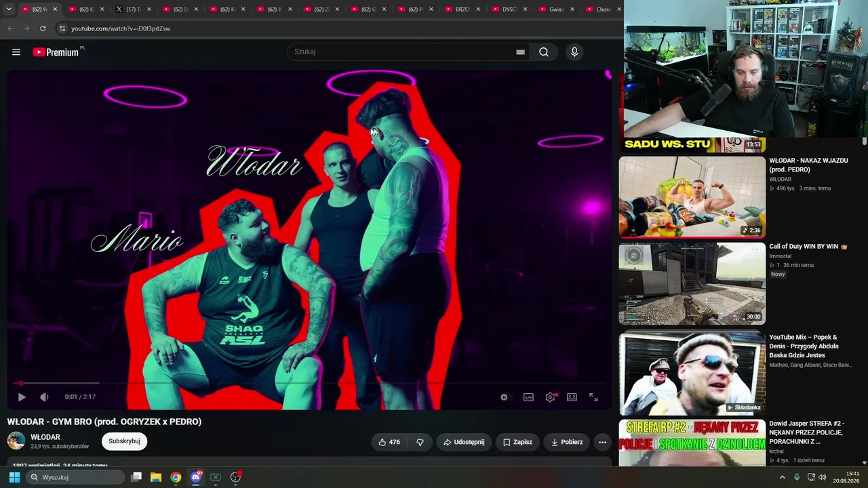Click the system tray microphone icon
Screen dimensions: 868x488
797,477
